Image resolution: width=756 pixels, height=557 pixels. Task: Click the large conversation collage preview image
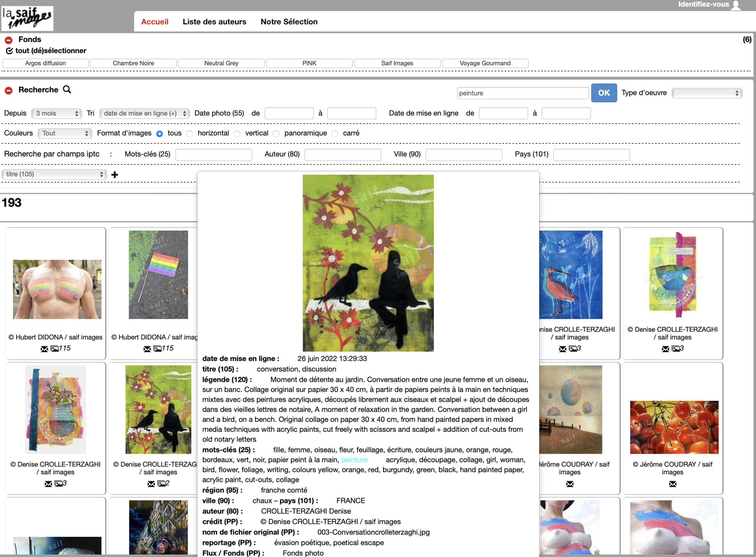tap(368, 263)
